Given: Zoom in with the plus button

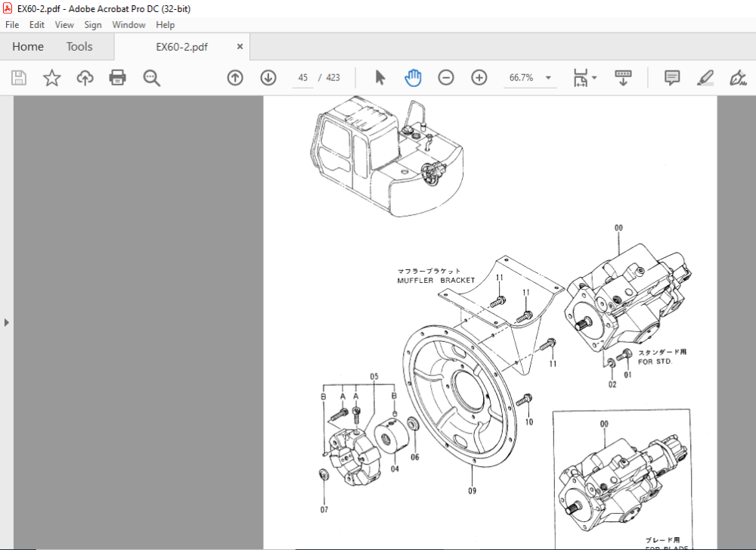Looking at the screenshot, I should coord(479,78).
